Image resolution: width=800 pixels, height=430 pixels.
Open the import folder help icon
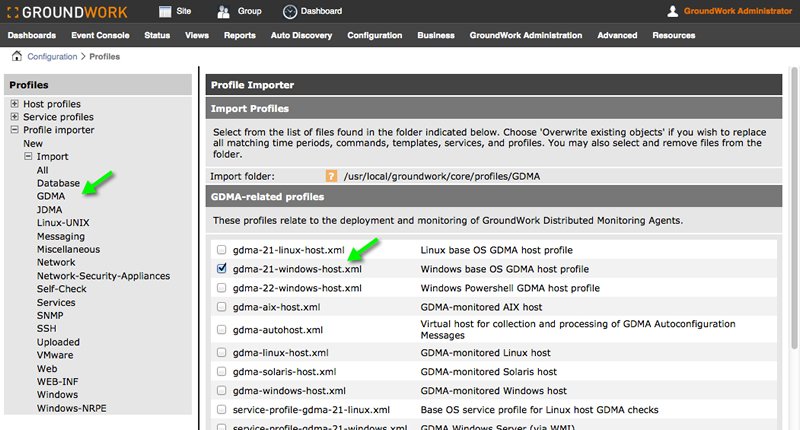coord(331,176)
